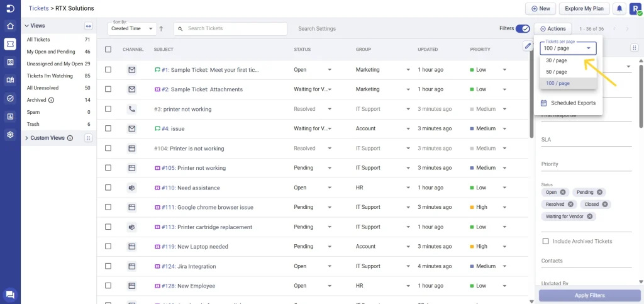
Task: Open the Home icon in left sidebar
Action: (x=10, y=26)
